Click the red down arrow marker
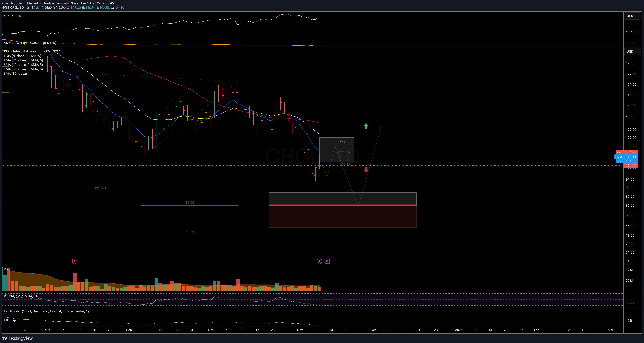Screen dimensions: 644x343 tap(366, 170)
